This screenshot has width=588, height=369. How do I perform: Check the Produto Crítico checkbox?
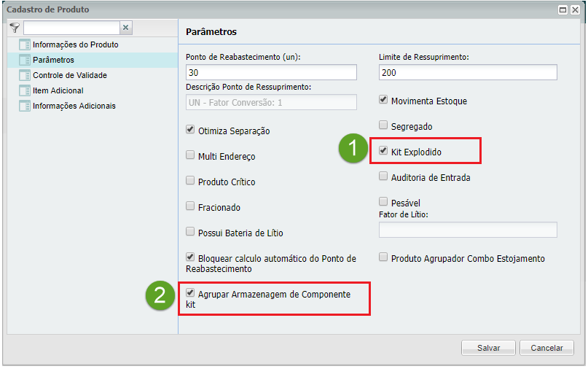click(190, 181)
